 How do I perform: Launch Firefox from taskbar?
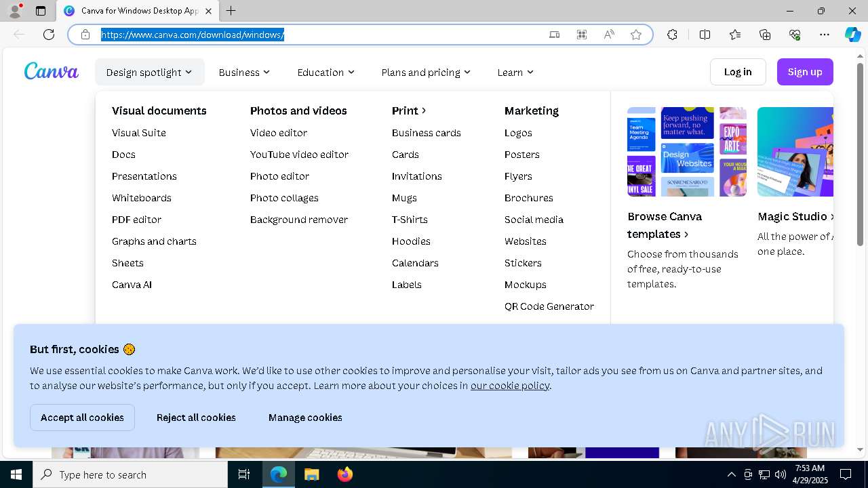pyautogui.click(x=344, y=474)
